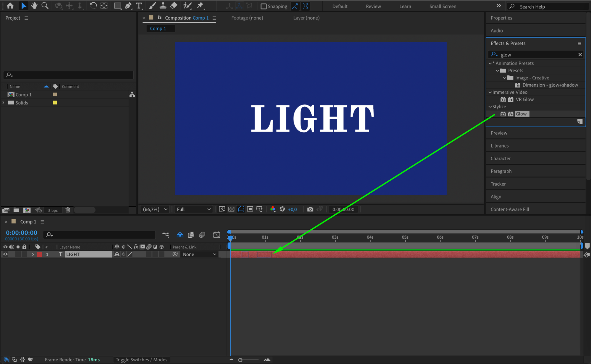Select the Puppet Pin tool
The height and width of the screenshot is (364, 591).
[x=200, y=6]
